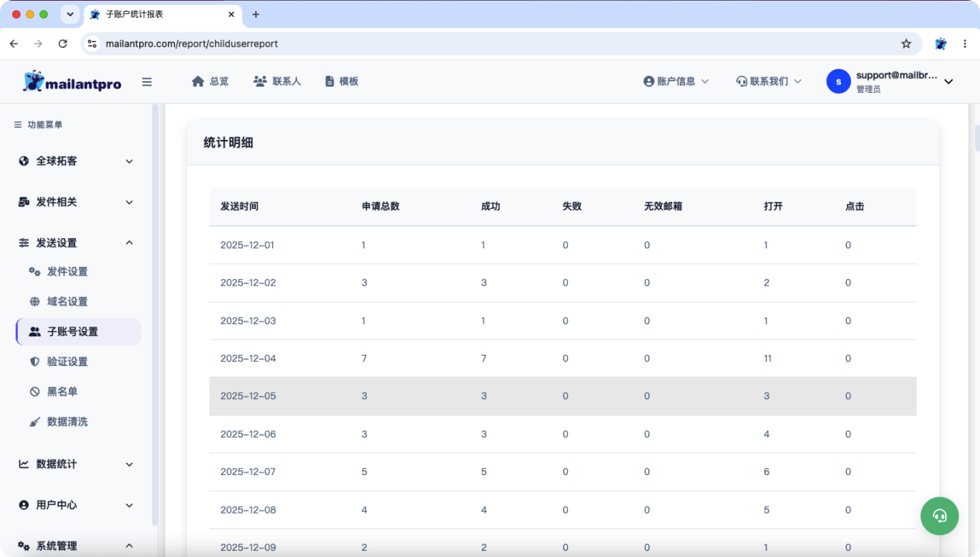Open the browser tab search dropdown arrow
Viewport: 980px width, 557px height.
pyautogui.click(x=70, y=14)
